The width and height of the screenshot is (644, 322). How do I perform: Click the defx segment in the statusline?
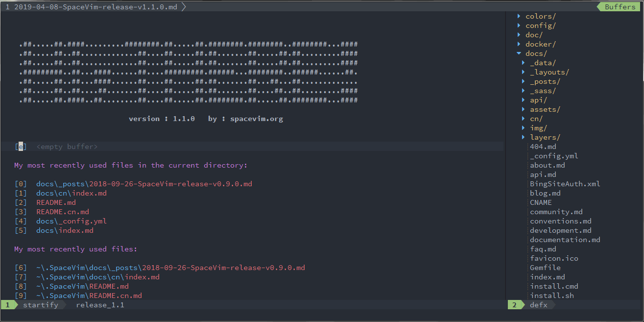coord(539,305)
